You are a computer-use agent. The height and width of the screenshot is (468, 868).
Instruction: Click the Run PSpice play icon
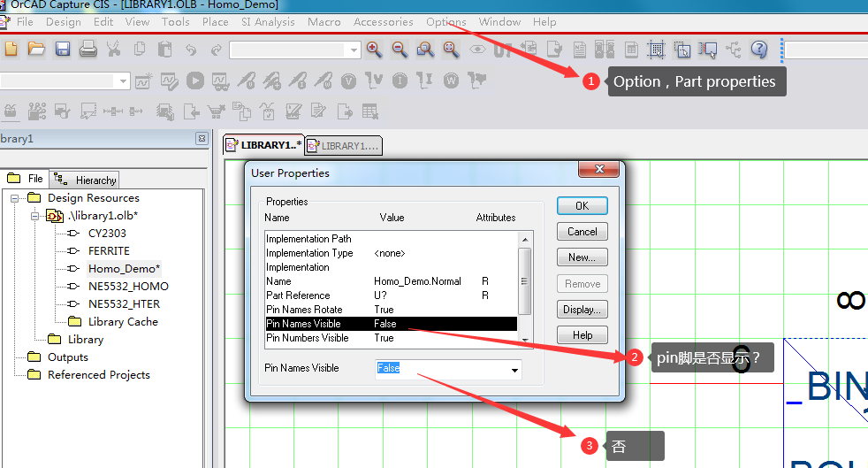click(x=194, y=81)
